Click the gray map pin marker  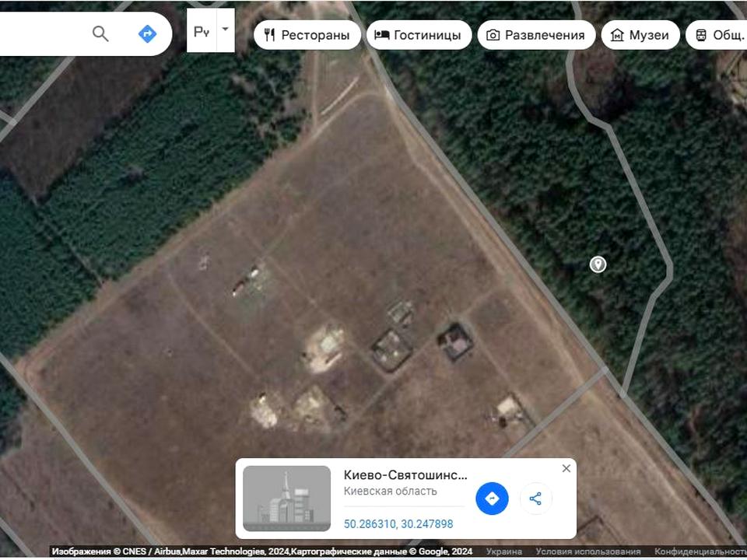(598, 264)
